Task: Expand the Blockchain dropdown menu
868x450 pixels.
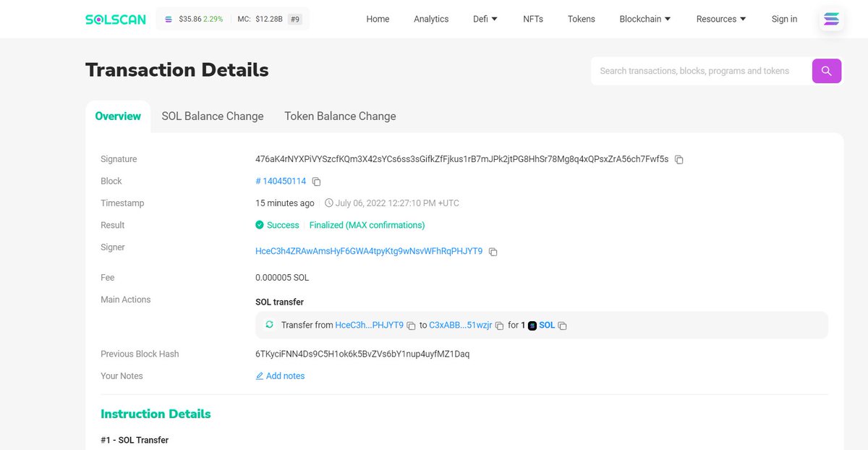Action: 645,19
